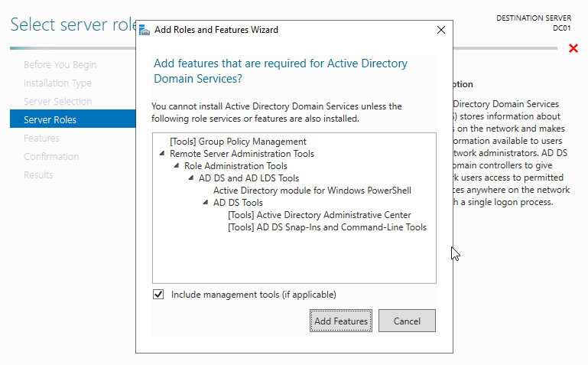
Task: Select AD DS and AD LDS Tools label
Action: (x=249, y=178)
